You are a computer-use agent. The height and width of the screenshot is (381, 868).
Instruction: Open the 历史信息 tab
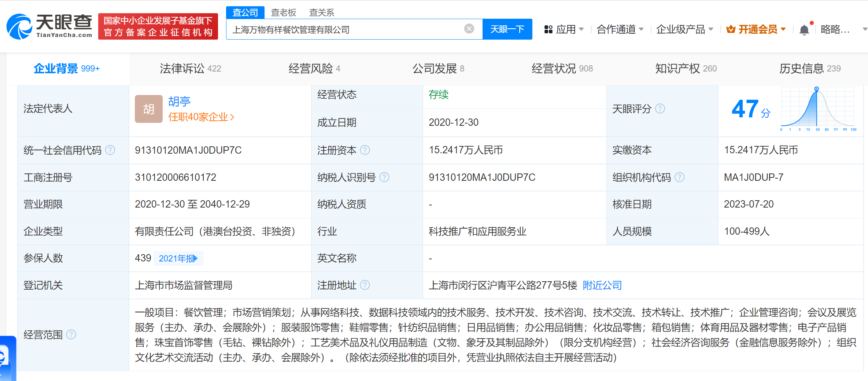(x=810, y=69)
